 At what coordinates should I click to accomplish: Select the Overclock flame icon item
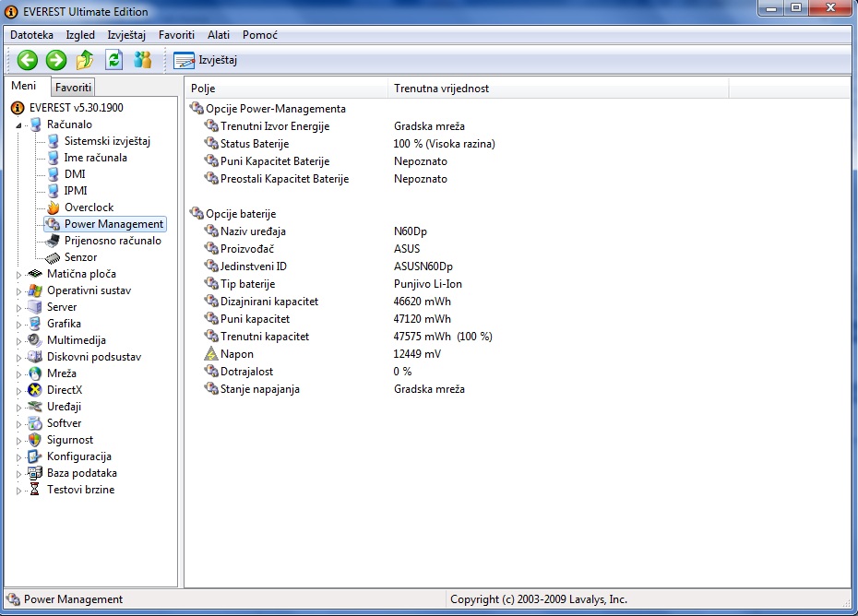pyautogui.click(x=89, y=207)
